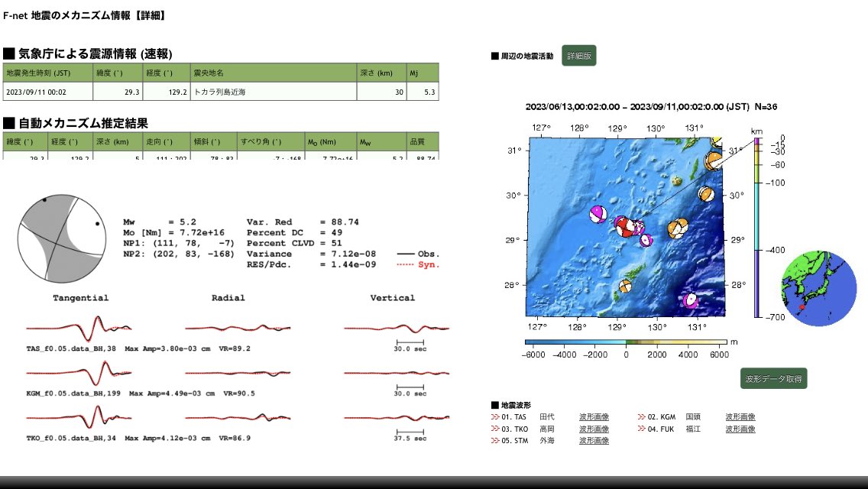Click the elevation color bar labeled m

[626, 342]
